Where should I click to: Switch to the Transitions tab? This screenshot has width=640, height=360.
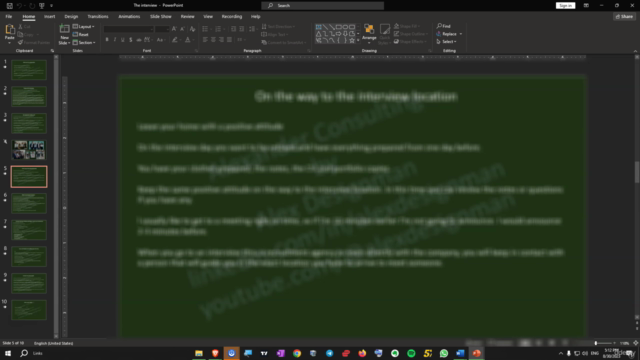pyautogui.click(x=98, y=17)
